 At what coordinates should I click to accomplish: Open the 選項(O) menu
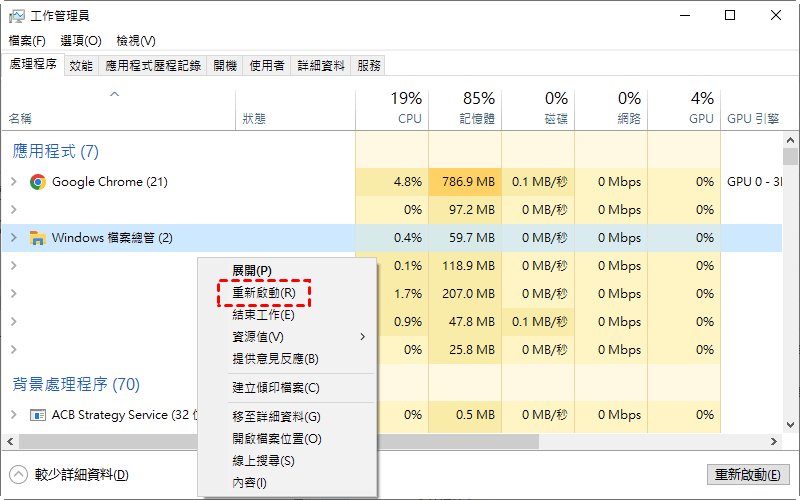[x=81, y=40]
